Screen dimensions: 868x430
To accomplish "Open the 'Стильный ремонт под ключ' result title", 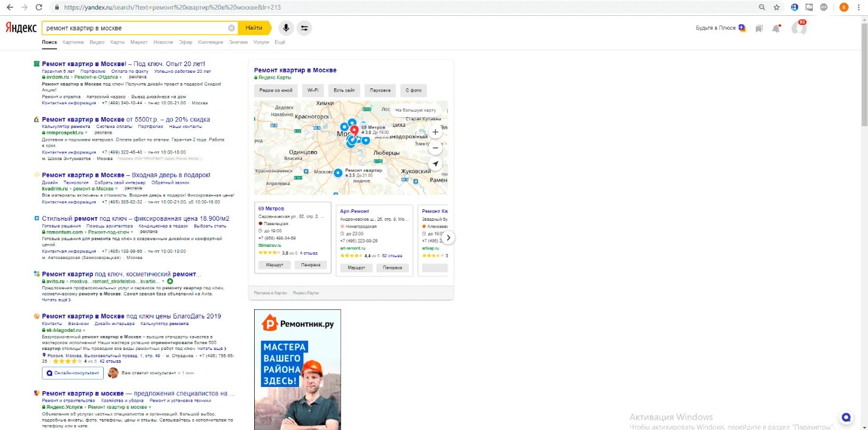I will (x=136, y=218).
